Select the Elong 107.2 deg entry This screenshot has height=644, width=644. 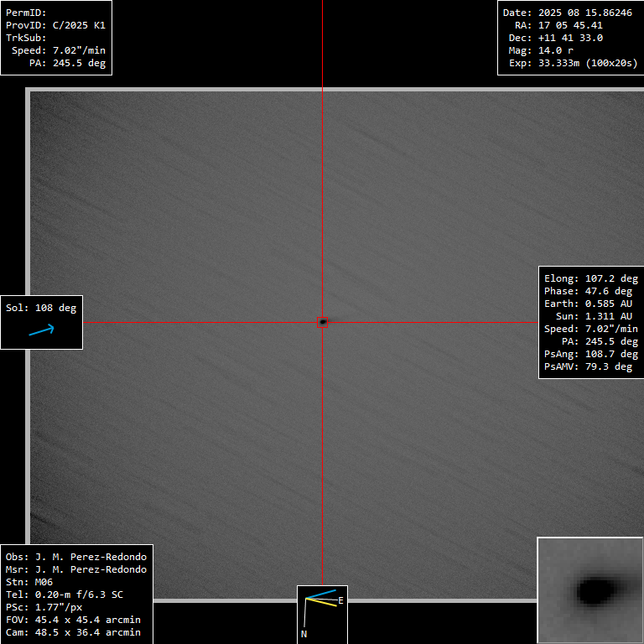tap(591, 278)
